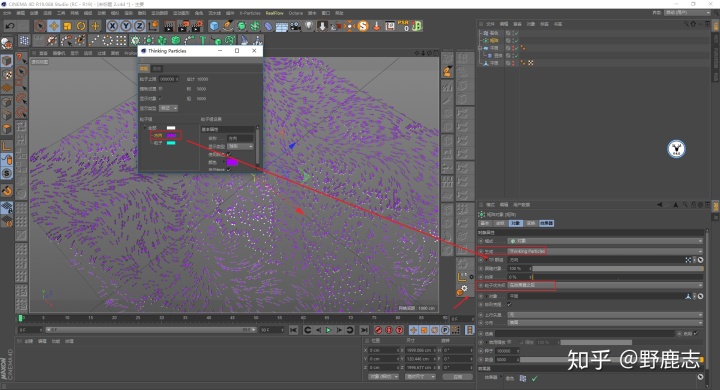
Task: Click the seed value field showing 100000
Action: 506,351
